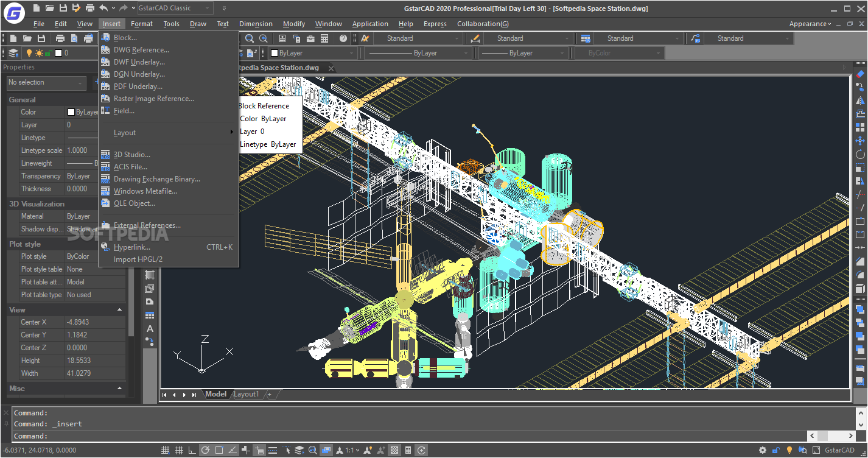
Task: Select the Multiline Text tool
Action: (150, 329)
